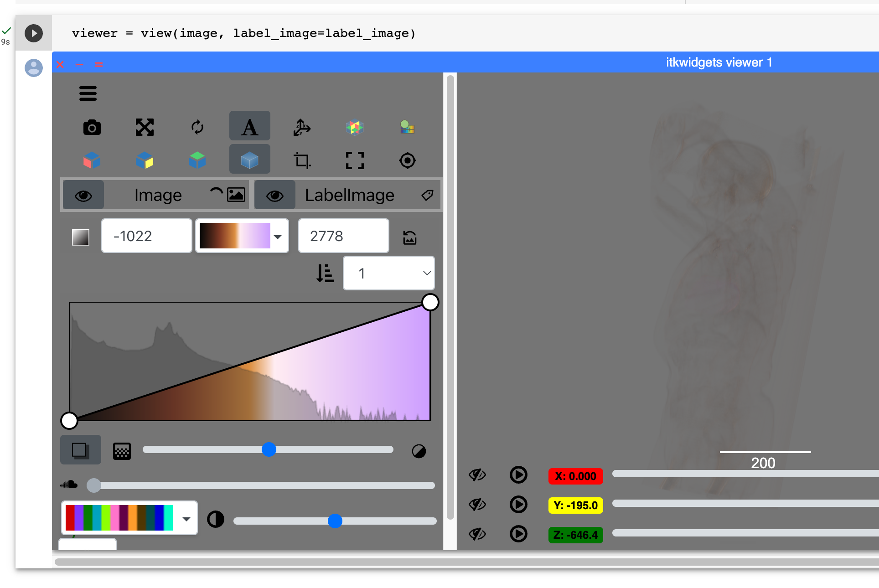Open the color map dropdown
Screen dimensions: 879x588
[242, 236]
